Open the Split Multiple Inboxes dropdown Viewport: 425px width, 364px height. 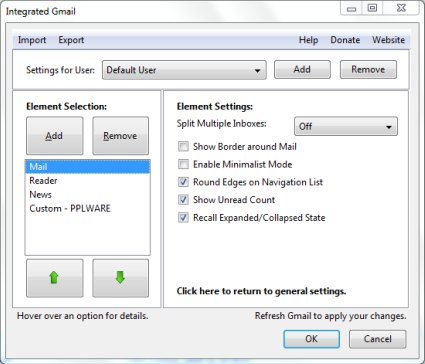[346, 126]
